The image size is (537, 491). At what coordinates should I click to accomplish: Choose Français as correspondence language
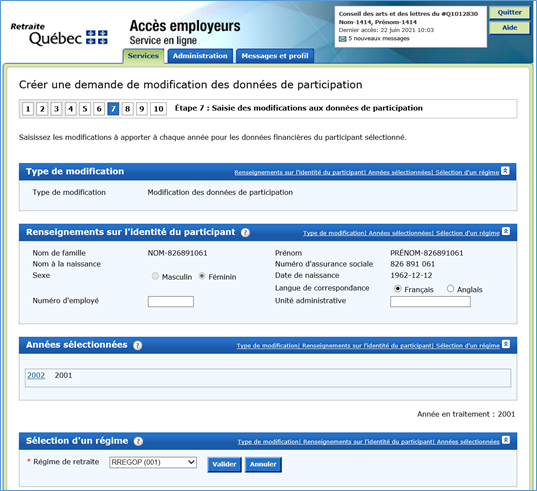(x=398, y=289)
